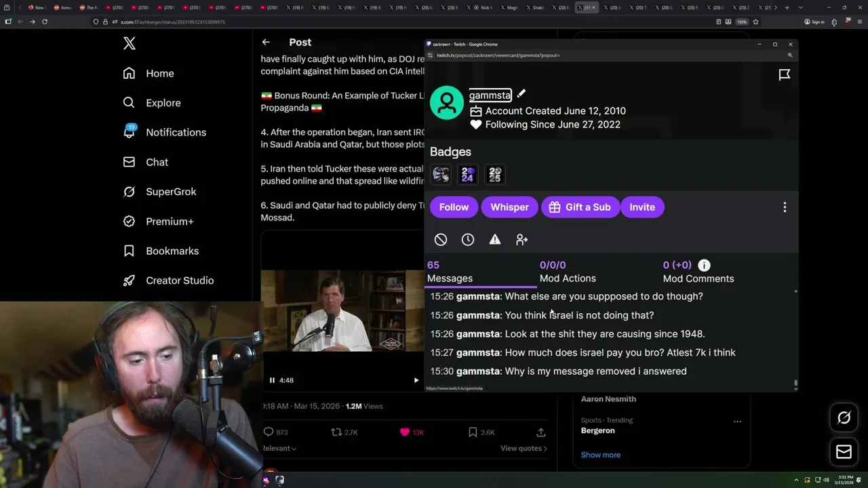Viewport: 868px width, 488px height.
Task: Click Show more trends link
Action: (x=600, y=455)
